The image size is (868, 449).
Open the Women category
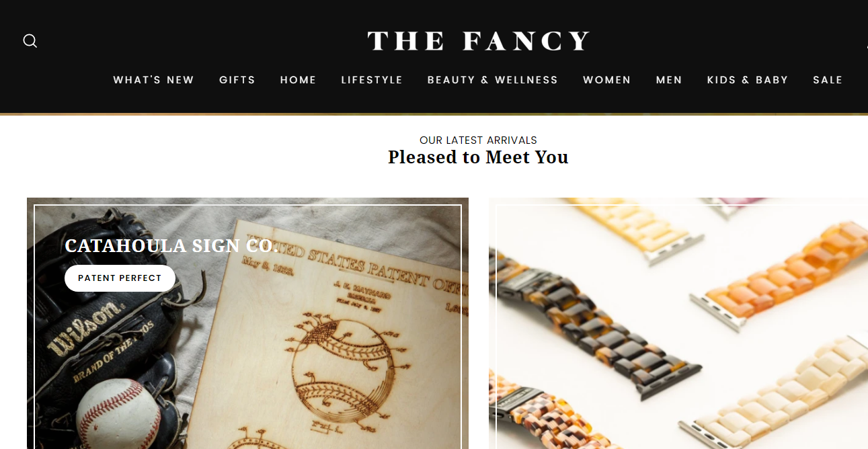(x=607, y=80)
